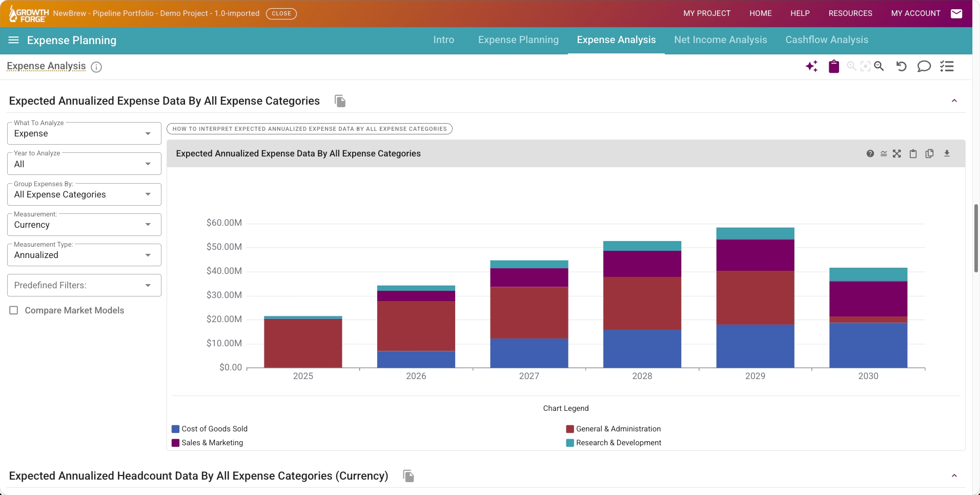Open the checklist tasks icon
The width and height of the screenshot is (980, 495).
[947, 66]
